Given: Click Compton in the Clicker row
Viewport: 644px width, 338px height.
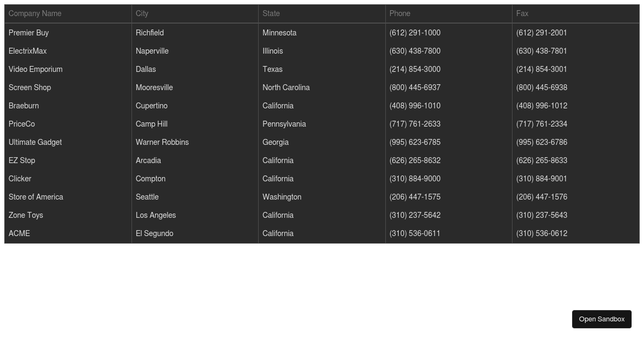Looking at the screenshot, I should click(150, 179).
